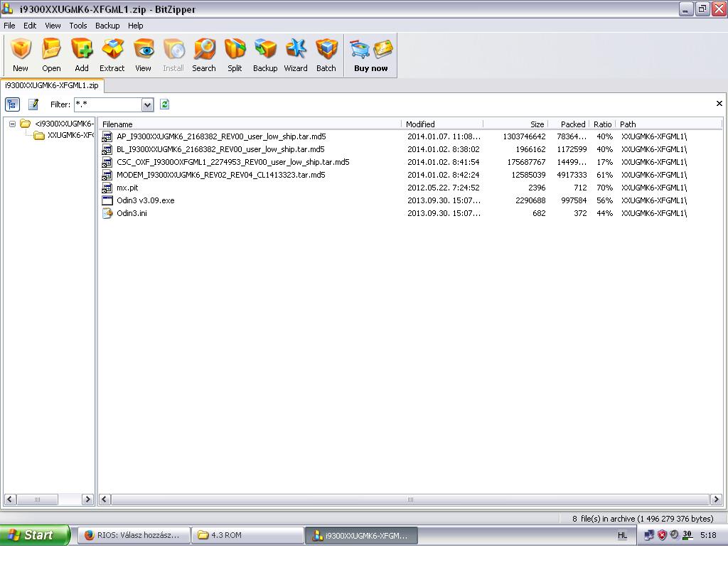Click the Start button
This screenshot has width=728, height=577.
tap(35, 535)
